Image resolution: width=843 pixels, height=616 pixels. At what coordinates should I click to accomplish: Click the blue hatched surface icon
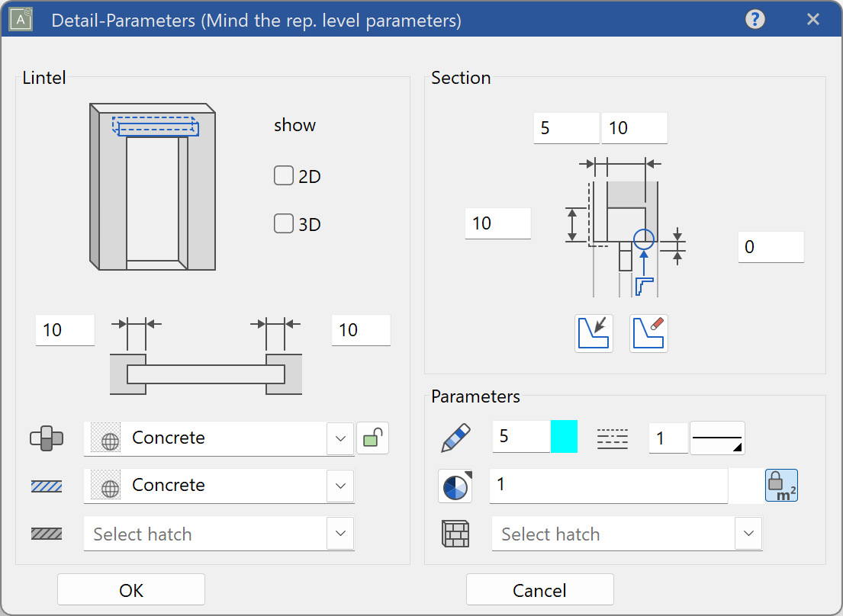47,486
